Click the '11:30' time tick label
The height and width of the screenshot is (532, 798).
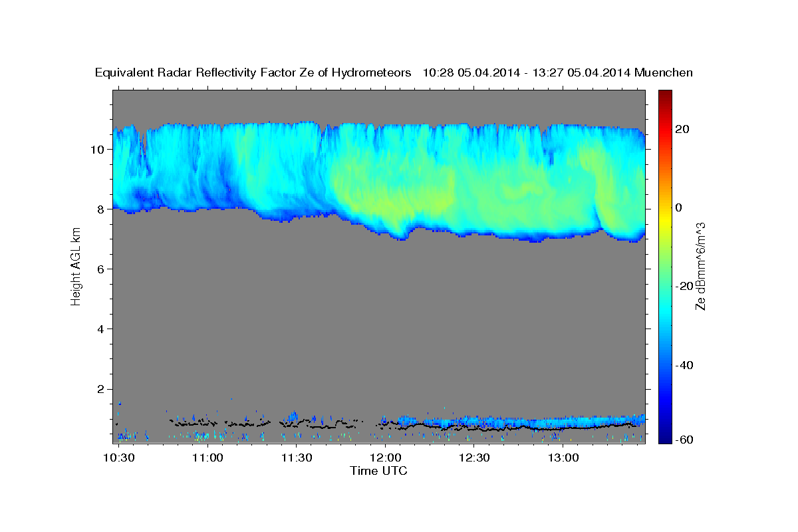pos(297,458)
